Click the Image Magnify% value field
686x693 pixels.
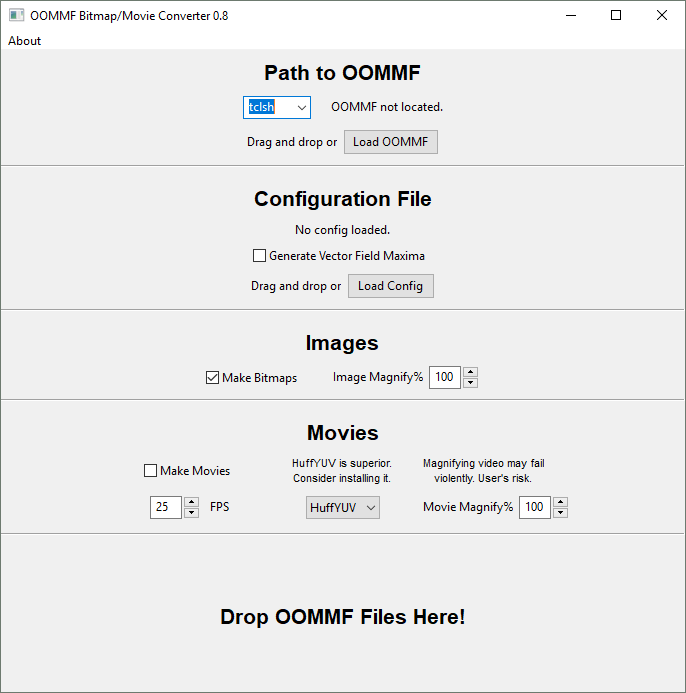click(x=445, y=377)
